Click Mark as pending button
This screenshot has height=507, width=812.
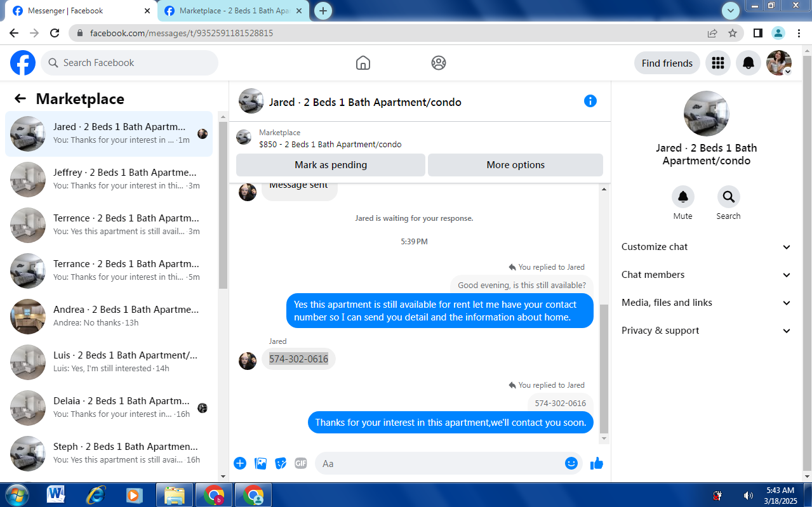[331, 165]
